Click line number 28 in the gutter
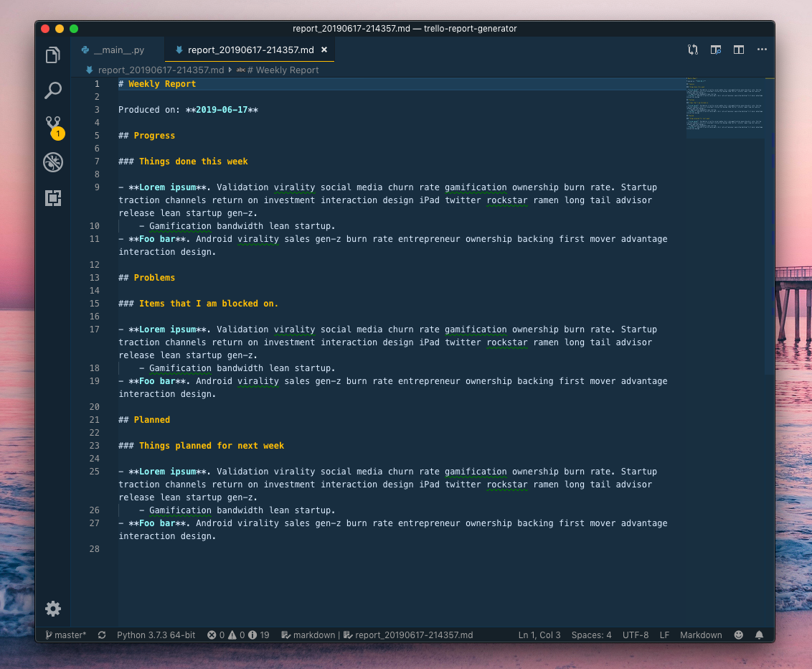 94,549
